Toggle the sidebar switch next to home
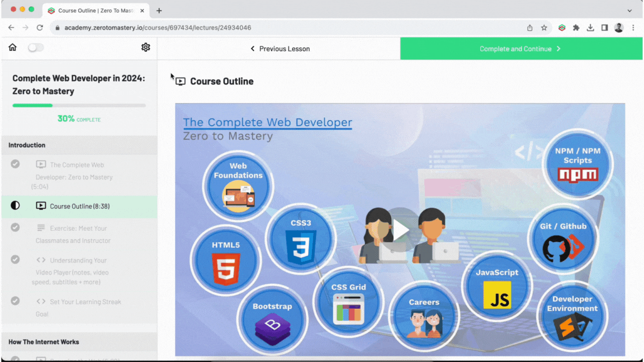 click(x=35, y=47)
